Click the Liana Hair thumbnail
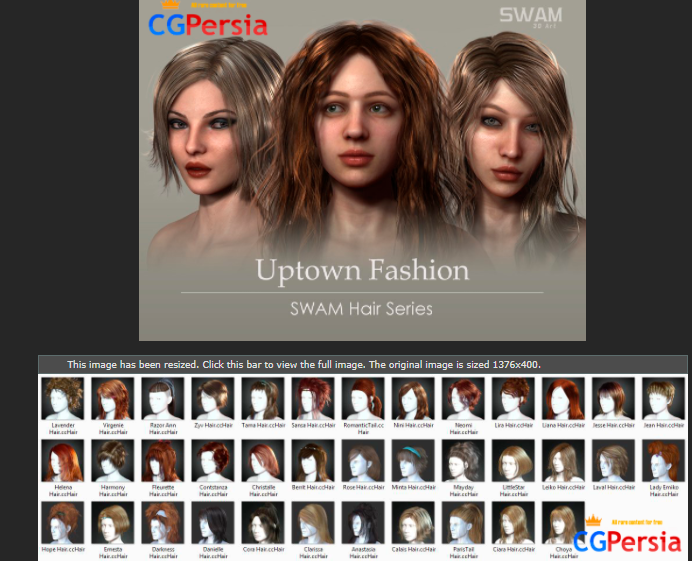The image size is (692, 561). tap(564, 399)
